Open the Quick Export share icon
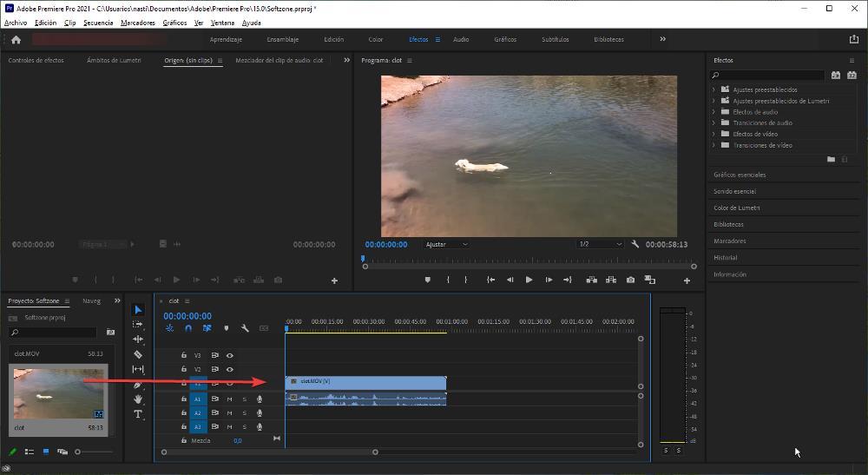Viewport: 868px width, 475px height. pos(853,39)
